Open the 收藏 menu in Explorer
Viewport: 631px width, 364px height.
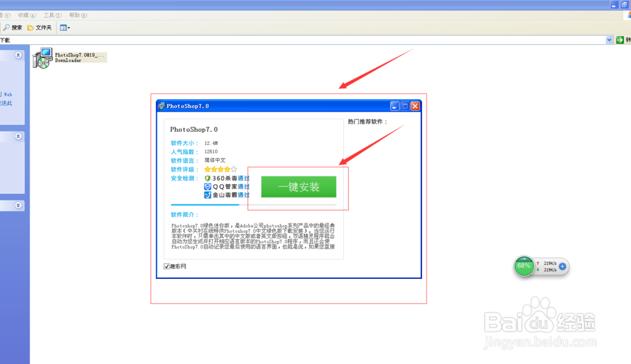coord(27,15)
